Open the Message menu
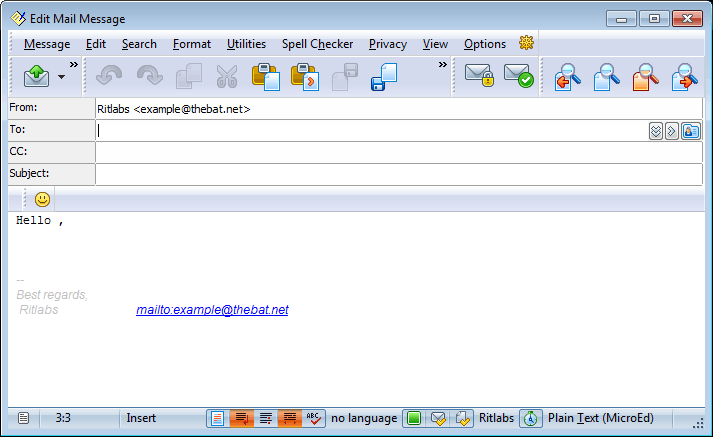713x437 pixels. pos(47,44)
